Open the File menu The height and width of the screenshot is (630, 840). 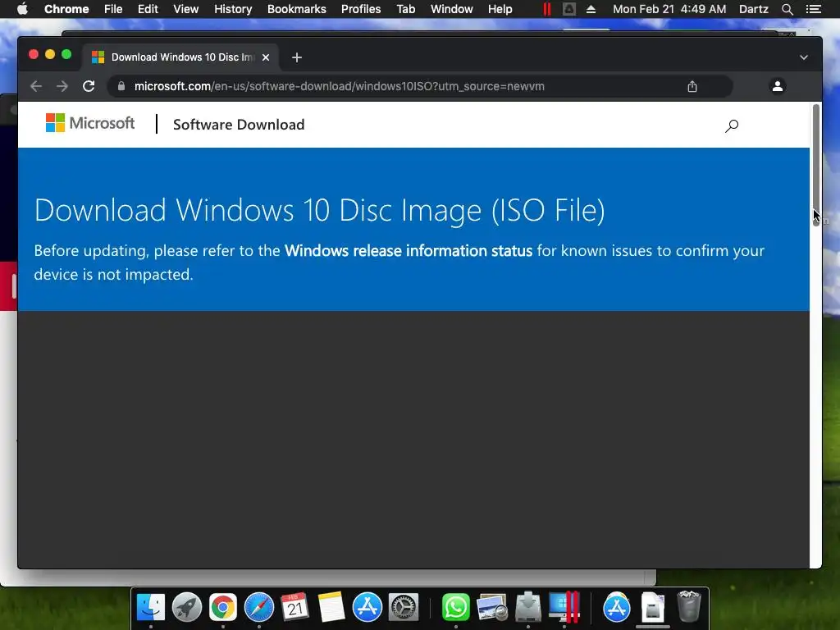(113, 9)
